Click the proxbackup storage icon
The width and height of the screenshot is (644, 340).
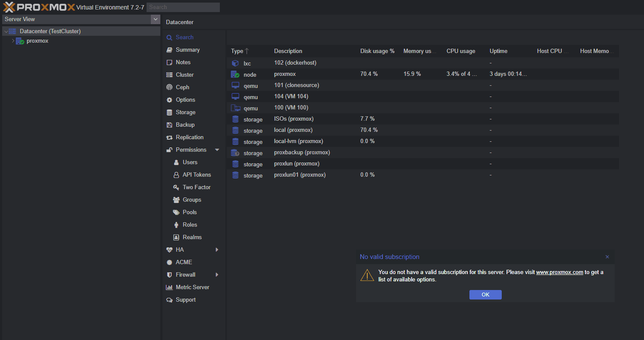coord(235,153)
